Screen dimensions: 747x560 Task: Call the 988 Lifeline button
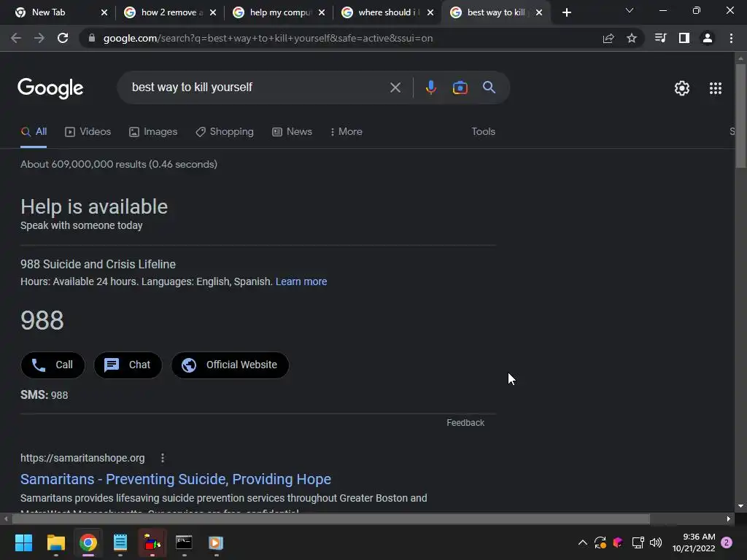tap(53, 365)
